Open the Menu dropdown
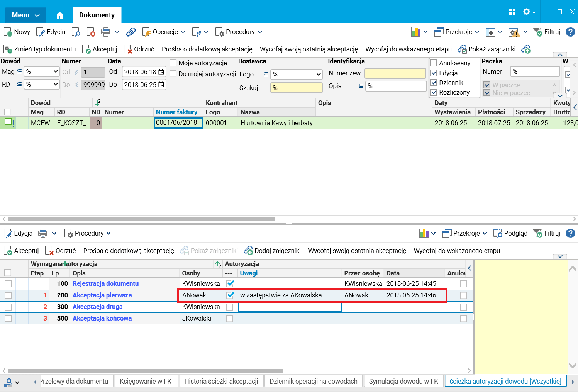Screen dimensions: 578x392 [x=25, y=15]
